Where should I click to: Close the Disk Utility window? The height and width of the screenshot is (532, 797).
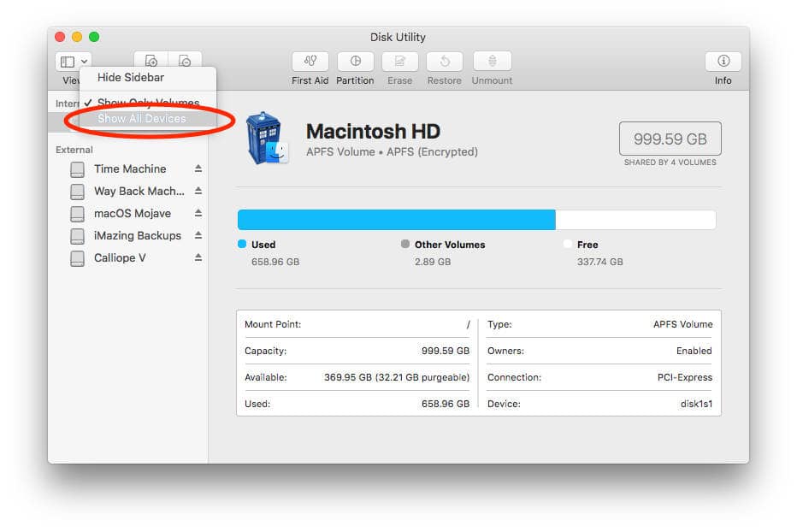pyautogui.click(x=60, y=37)
